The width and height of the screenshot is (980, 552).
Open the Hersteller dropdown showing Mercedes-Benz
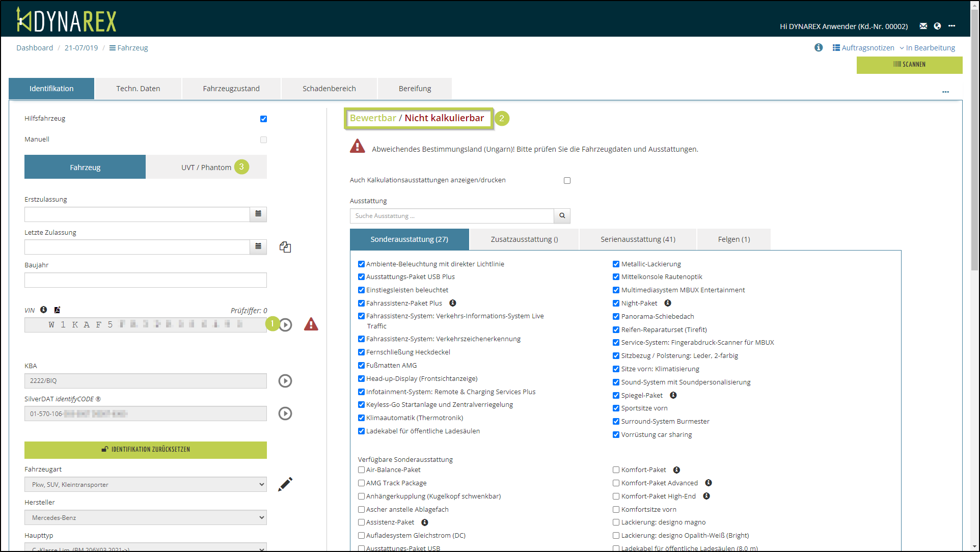[x=146, y=517]
